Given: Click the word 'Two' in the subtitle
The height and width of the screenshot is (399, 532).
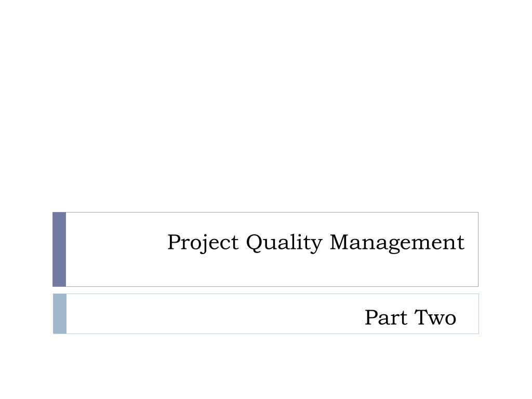Looking at the screenshot, I should (435, 317).
